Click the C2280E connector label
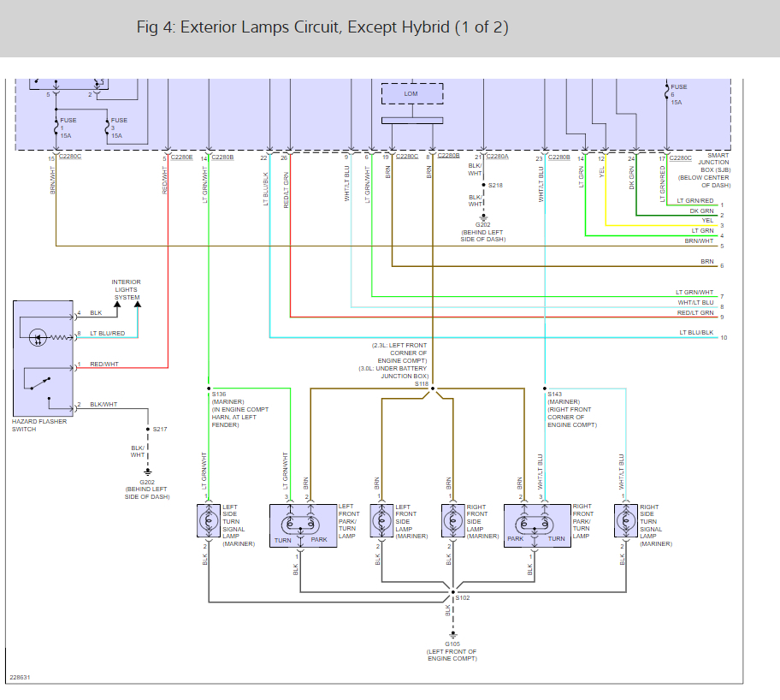This screenshot has width=780, height=700. pos(181,157)
